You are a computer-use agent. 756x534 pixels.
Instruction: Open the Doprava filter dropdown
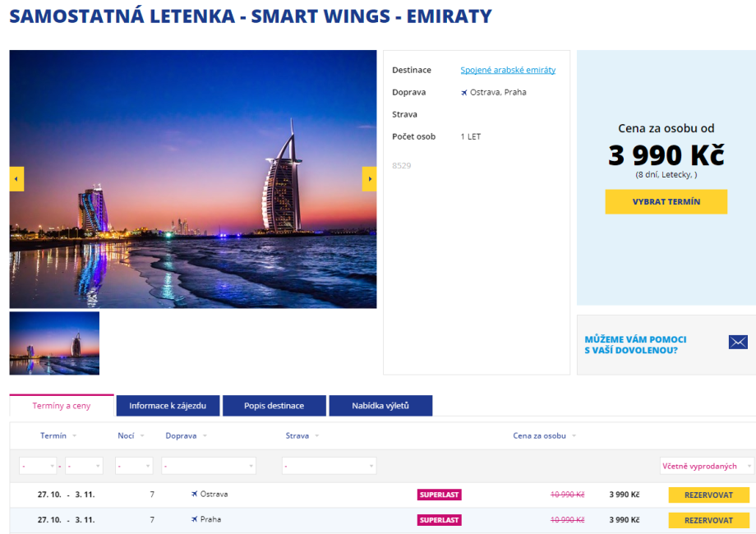tap(209, 466)
